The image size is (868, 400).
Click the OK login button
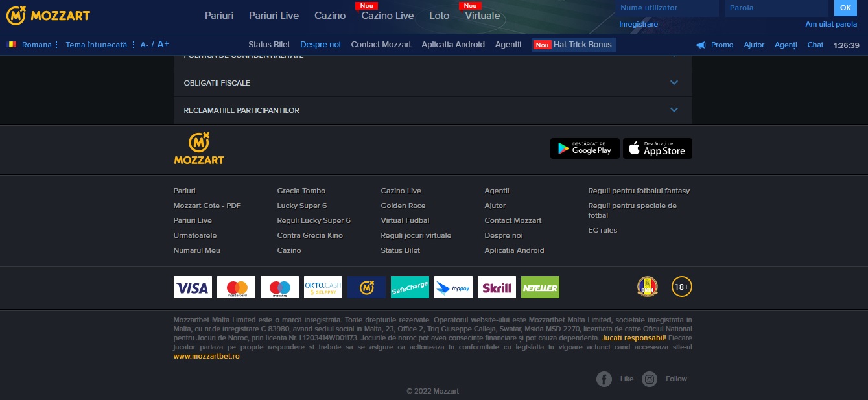(845, 8)
